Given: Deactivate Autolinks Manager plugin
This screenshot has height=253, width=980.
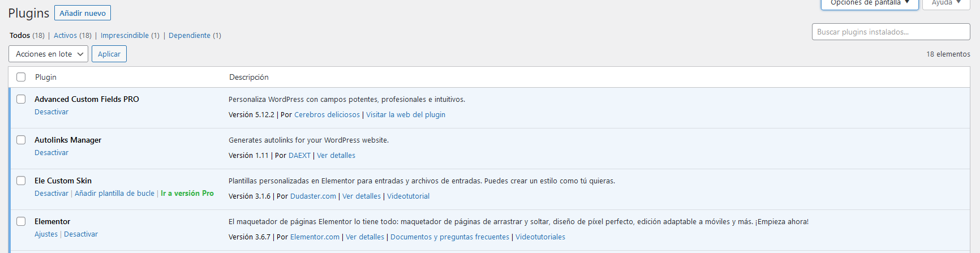Looking at the screenshot, I should pyautogui.click(x=51, y=152).
